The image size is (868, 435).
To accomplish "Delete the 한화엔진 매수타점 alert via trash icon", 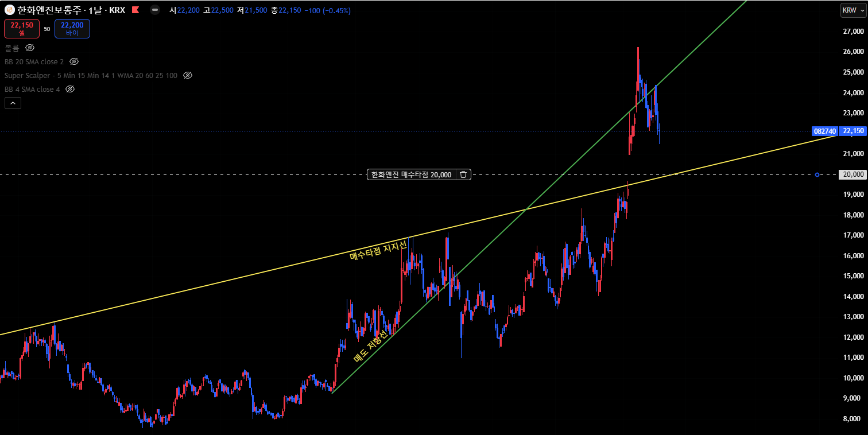I will pyautogui.click(x=464, y=174).
